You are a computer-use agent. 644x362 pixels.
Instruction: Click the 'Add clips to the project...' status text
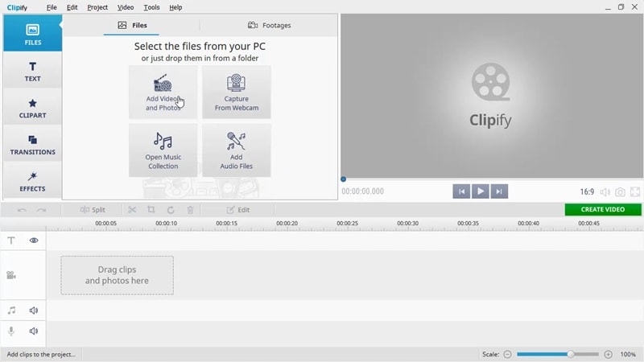click(41, 354)
